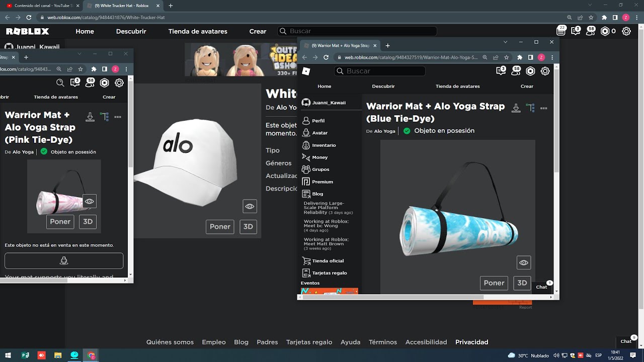This screenshot has height=362, width=644.
Task: Click Tienda de avatares in Blue Tie-Dye window
Action: click(x=457, y=86)
